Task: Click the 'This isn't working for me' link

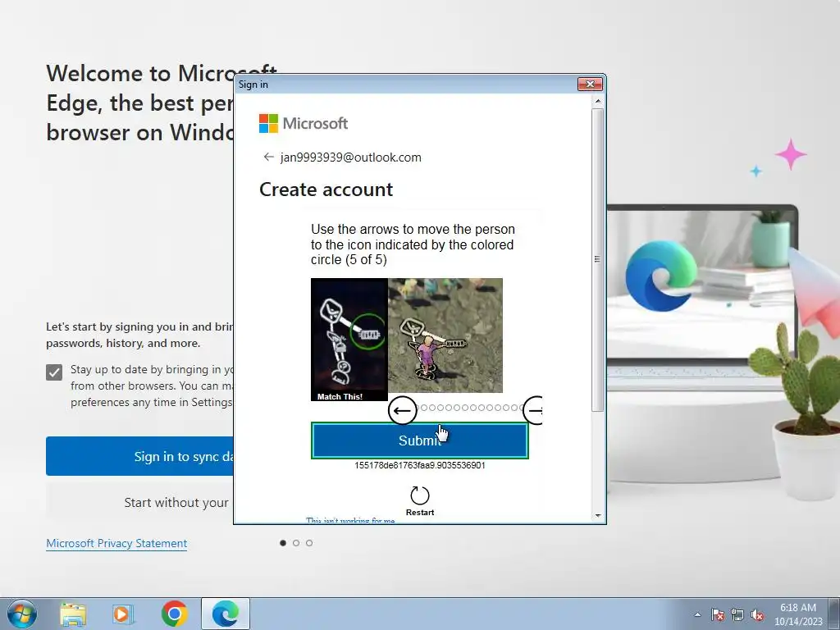Action: click(x=350, y=520)
